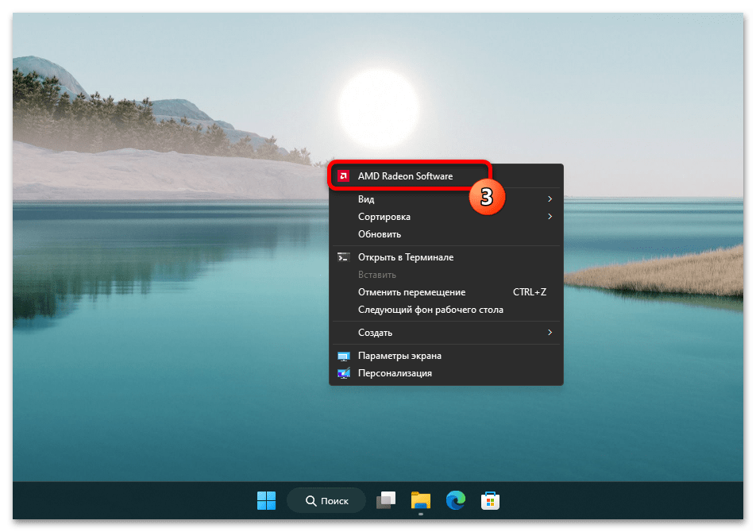
Task: Expand the Создать submenu arrow
Action: coord(550,333)
